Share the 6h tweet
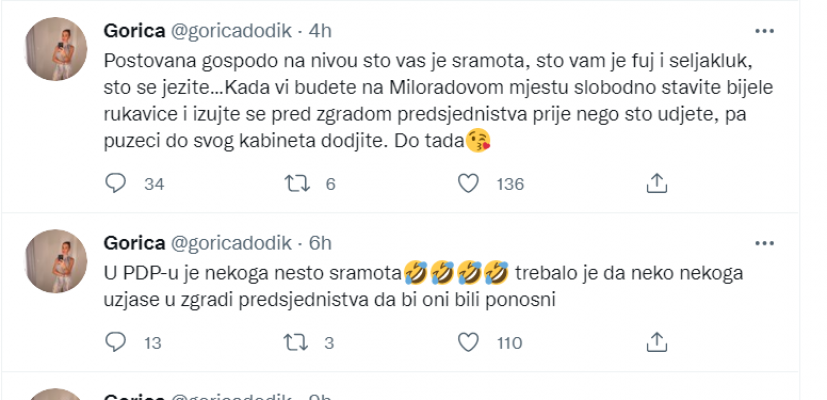This screenshot has width=827, height=400. pos(656,343)
